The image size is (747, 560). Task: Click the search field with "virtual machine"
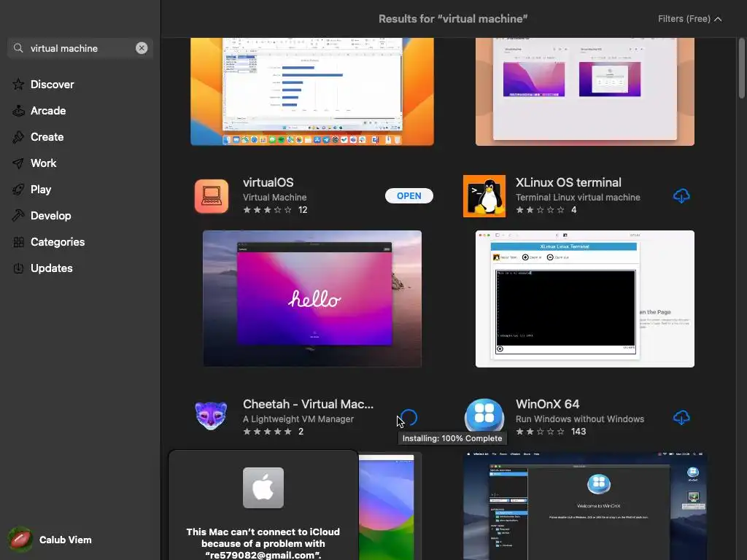click(x=80, y=48)
